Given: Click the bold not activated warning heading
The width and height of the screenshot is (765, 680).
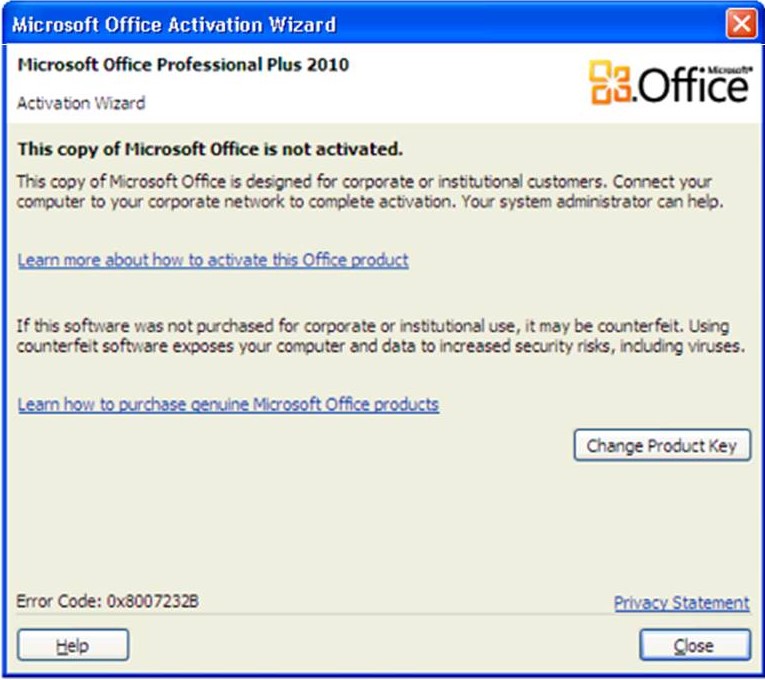Looking at the screenshot, I should pos(210,150).
